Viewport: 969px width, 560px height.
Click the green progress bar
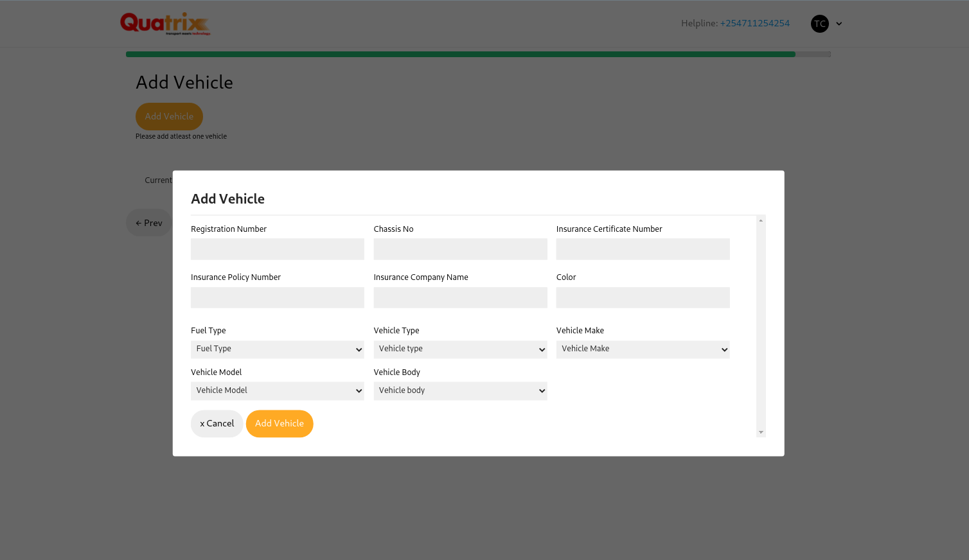tap(461, 55)
